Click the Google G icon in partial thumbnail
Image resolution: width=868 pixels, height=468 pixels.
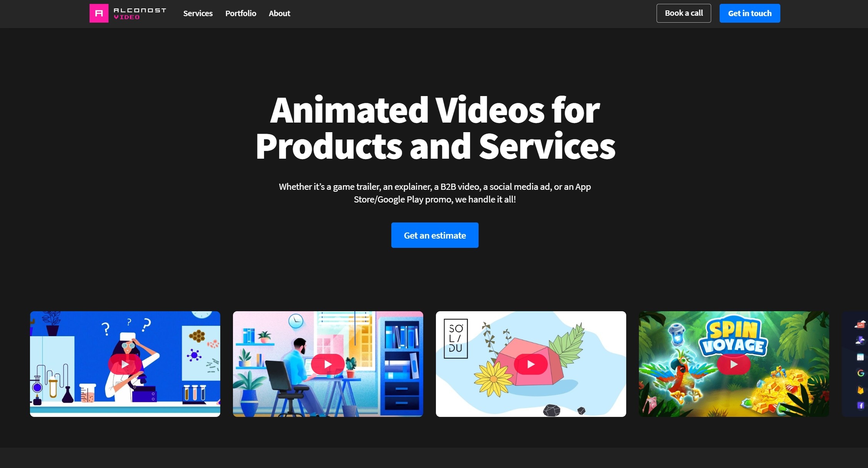click(860, 373)
